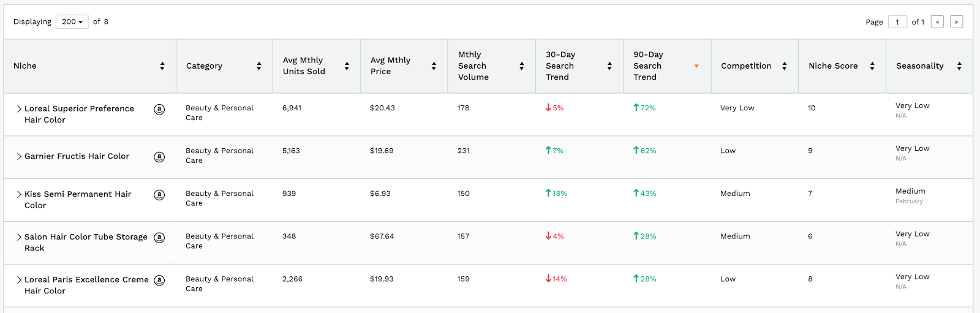Sort by Mthly Search Volume

pos(522,66)
